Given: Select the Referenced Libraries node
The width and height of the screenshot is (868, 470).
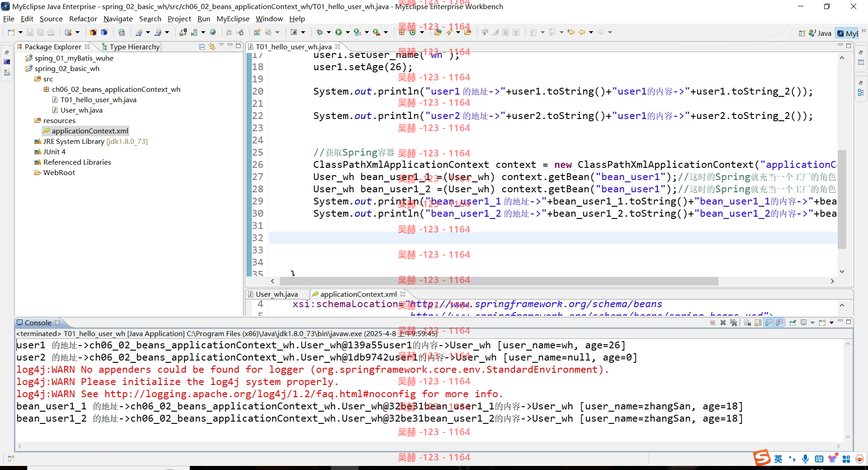Looking at the screenshot, I should 72,162.
